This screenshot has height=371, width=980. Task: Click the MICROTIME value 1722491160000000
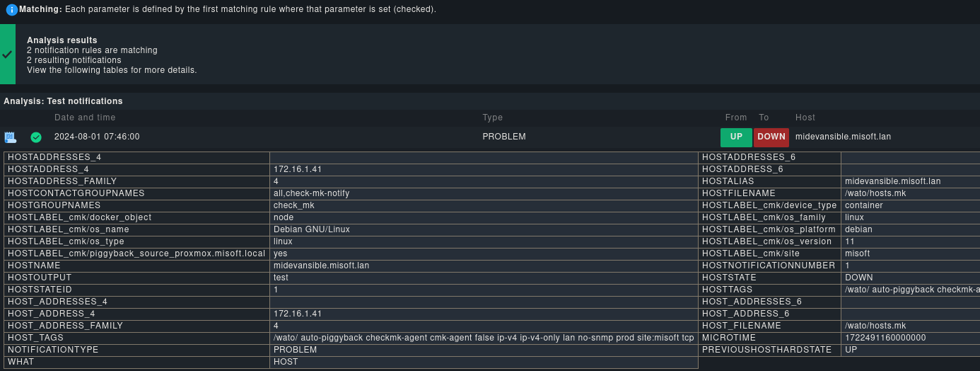point(885,338)
